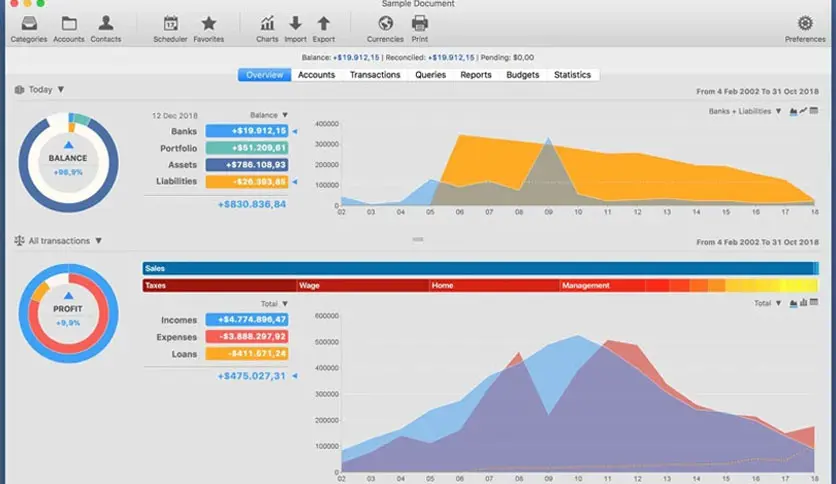The height and width of the screenshot is (484, 836).
Task: Expand the Today period dropdown
Action: point(39,90)
